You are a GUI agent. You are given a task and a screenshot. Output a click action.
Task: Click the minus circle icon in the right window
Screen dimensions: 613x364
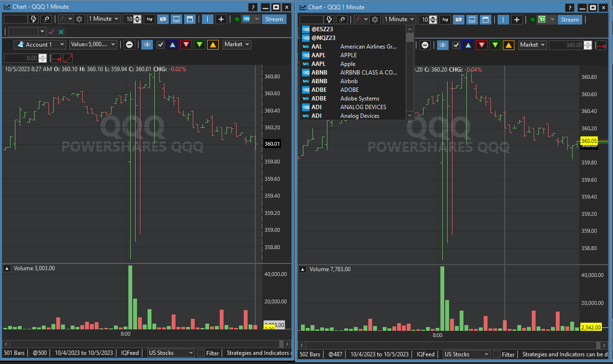(x=425, y=45)
